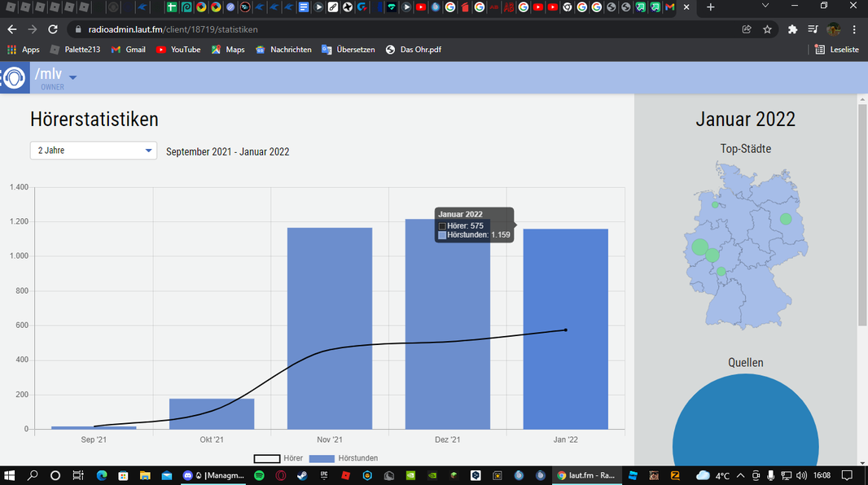The height and width of the screenshot is (485, 868).
Task: Click the laut.fm headphone logo icon
Action: pyautogui.click(x=14, y=77)
